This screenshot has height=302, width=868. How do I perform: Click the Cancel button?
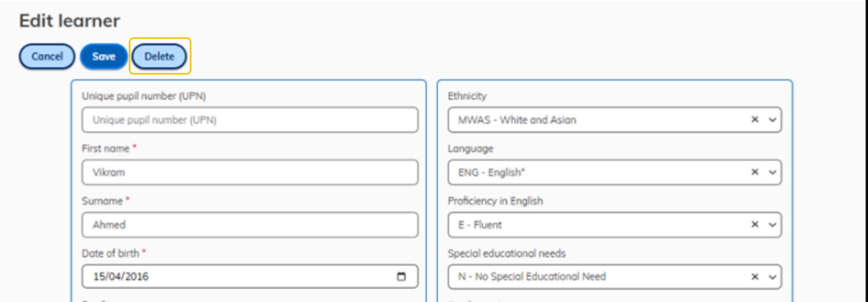[x=47, y=57]
